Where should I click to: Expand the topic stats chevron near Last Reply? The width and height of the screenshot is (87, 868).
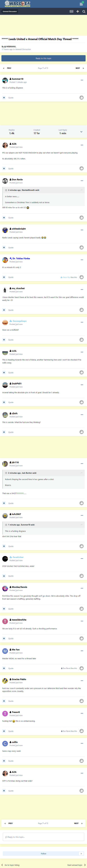coord(81,132)
